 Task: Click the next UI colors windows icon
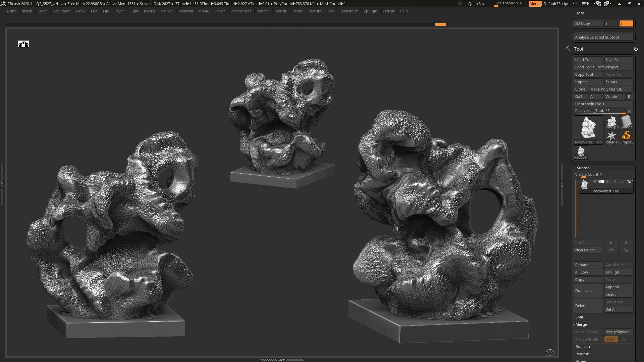[607, 3]
